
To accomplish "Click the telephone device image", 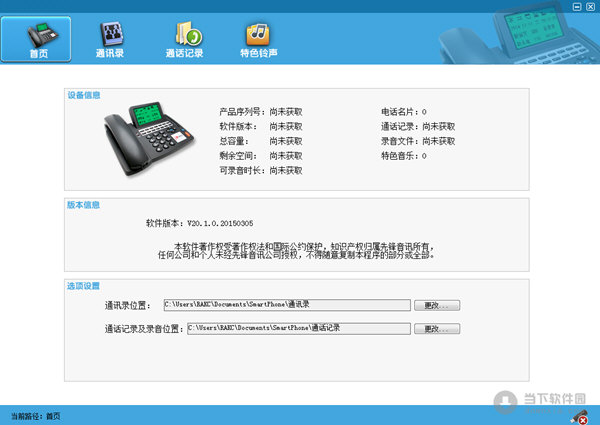I will tap(149, 138).
